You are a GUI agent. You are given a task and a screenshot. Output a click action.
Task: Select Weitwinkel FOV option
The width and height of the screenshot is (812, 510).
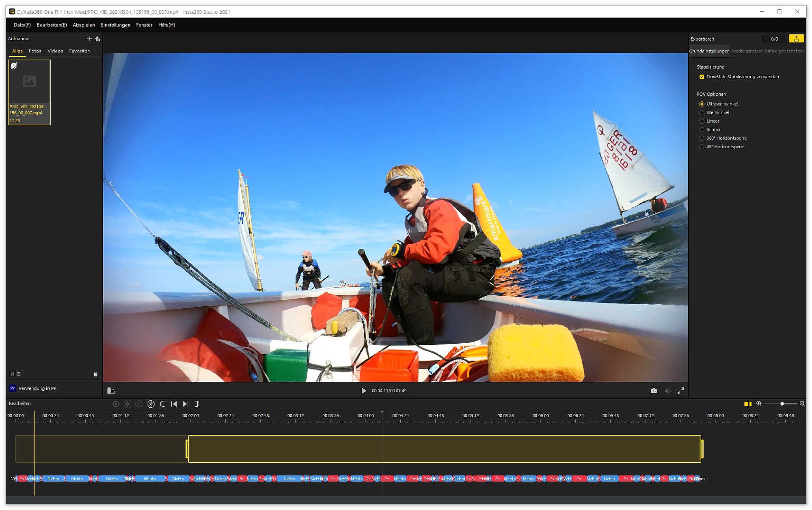pos(702,112)
